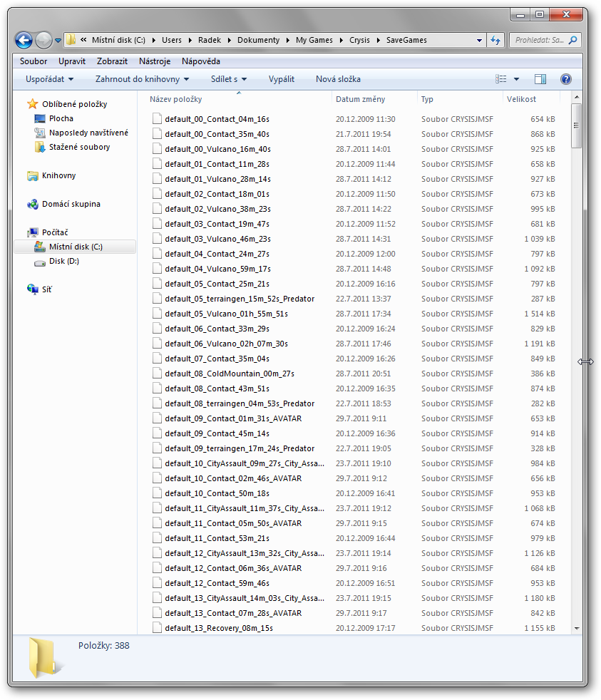Click the vertical scrollbar down arrow
This screenshot has width=601, height=700.
coord(576,628)
